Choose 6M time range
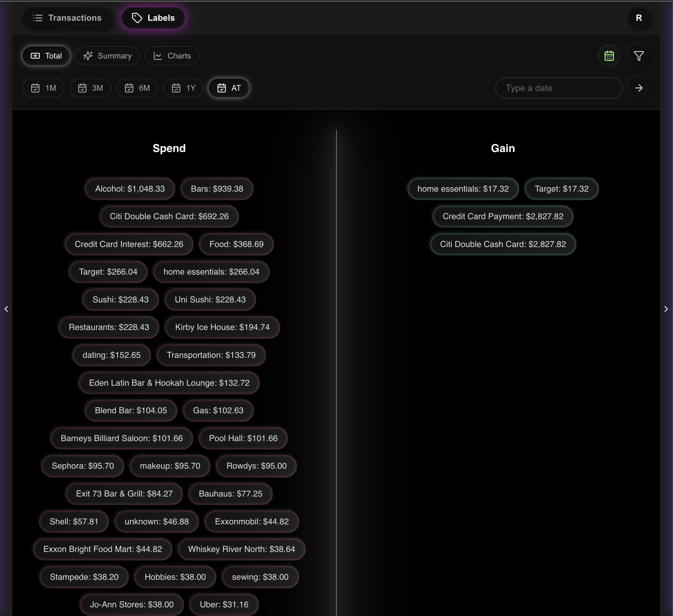673x616 pixels. 137,88
